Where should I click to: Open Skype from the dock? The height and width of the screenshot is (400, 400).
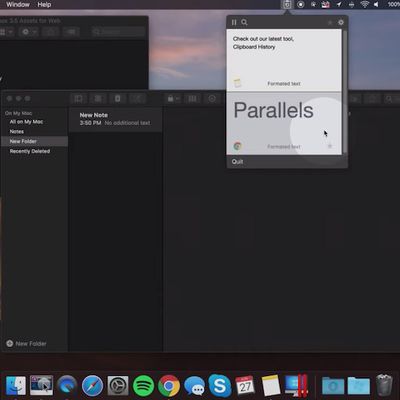tap(220, 386)
